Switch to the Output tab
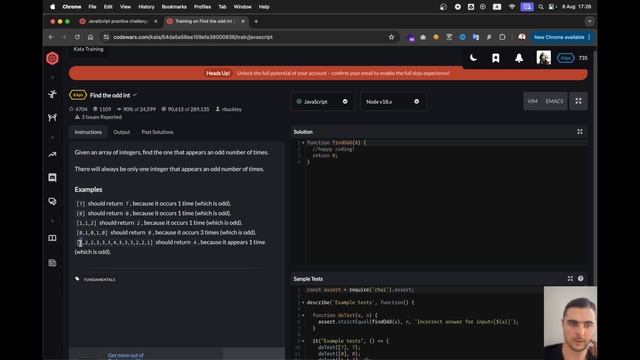Image resolution: width=640 pixels, height=360 pixels. point(122,132)
